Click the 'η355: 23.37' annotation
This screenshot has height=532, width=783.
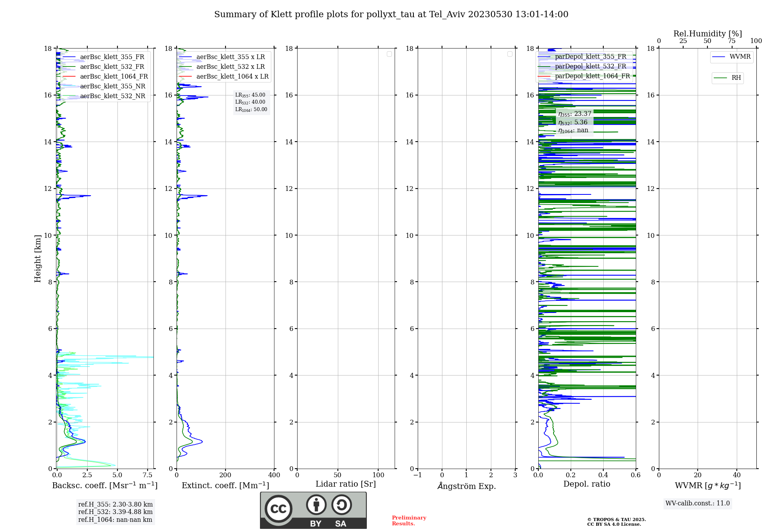[x=575, y=114]
